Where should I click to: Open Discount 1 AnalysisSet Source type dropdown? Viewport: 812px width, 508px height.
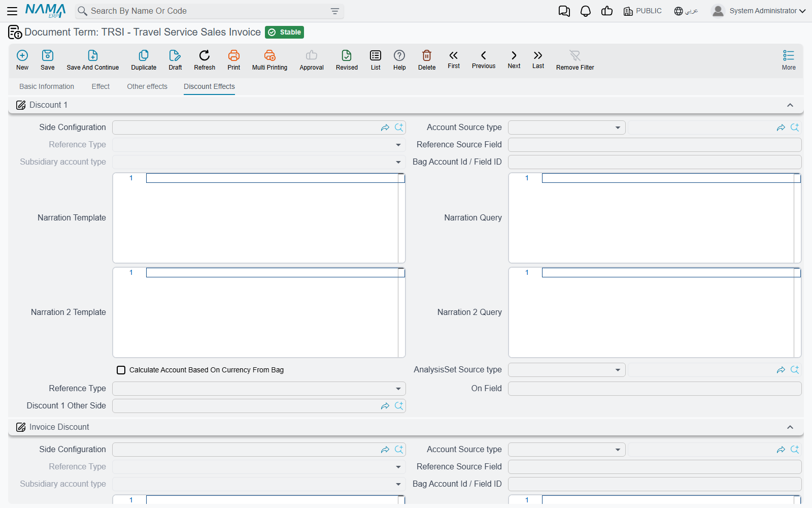[x=567, y=370]
